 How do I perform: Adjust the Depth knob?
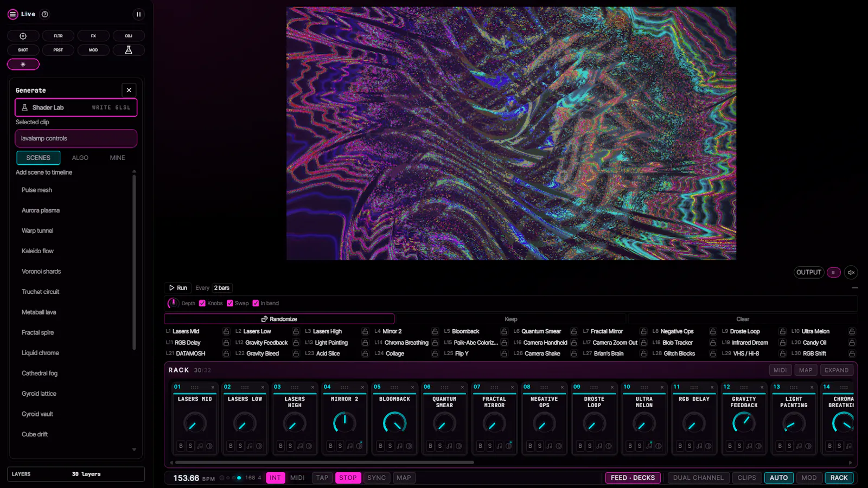173,303
